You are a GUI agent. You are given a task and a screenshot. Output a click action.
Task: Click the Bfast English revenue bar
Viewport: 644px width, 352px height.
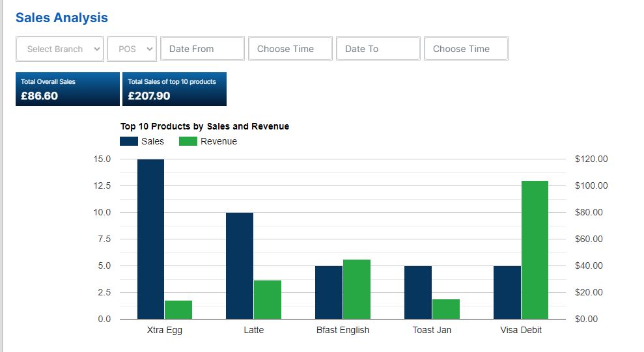coord(357,289)
